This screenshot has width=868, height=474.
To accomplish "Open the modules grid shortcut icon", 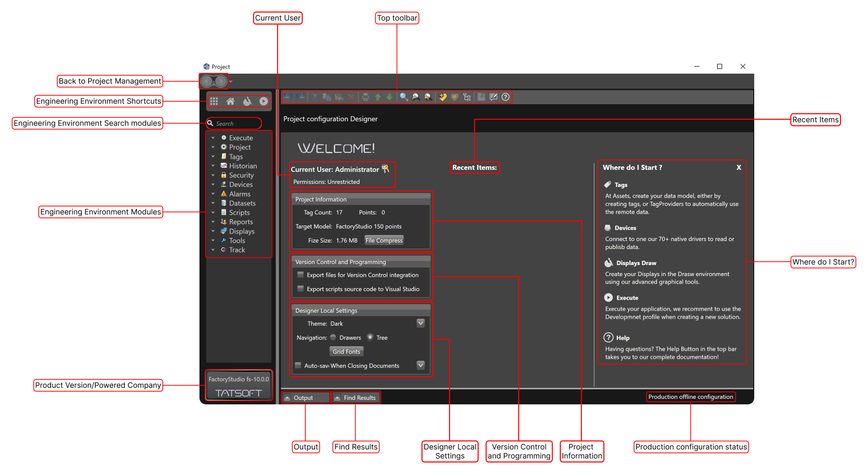I will pos(214,101).
